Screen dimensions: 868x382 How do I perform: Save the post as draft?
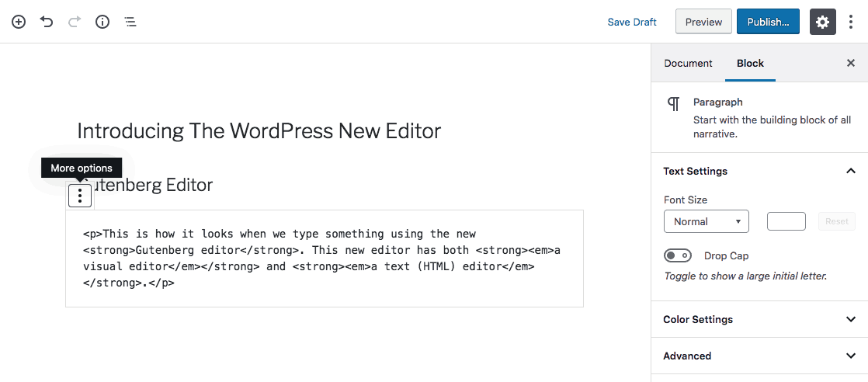click(x=632, y=23)
